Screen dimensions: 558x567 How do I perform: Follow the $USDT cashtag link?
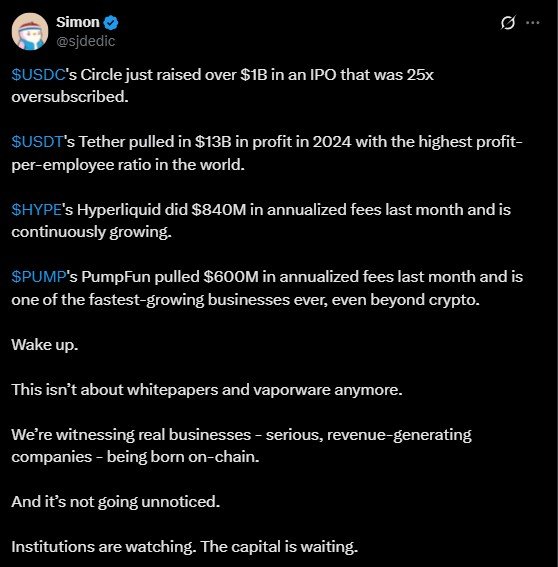tap(38, 142)
